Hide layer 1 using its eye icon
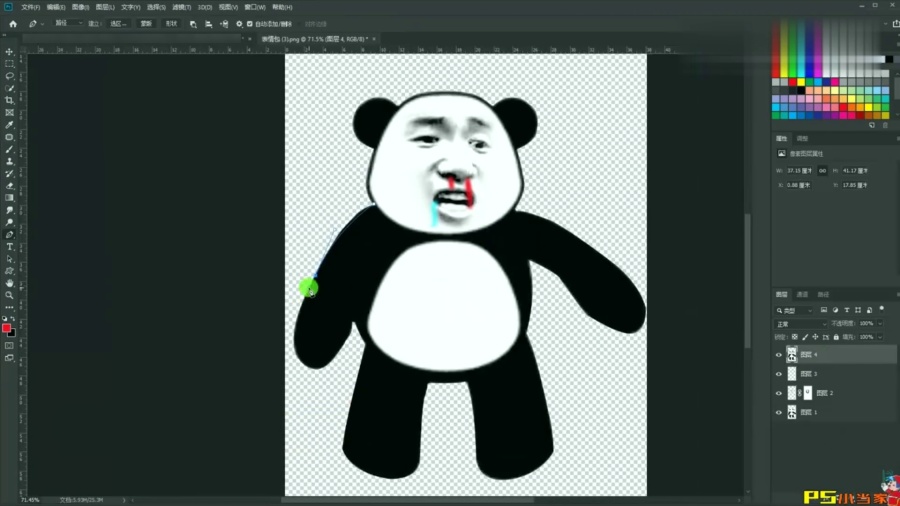This screenshot has height=506, width=900. coord(778,412)
